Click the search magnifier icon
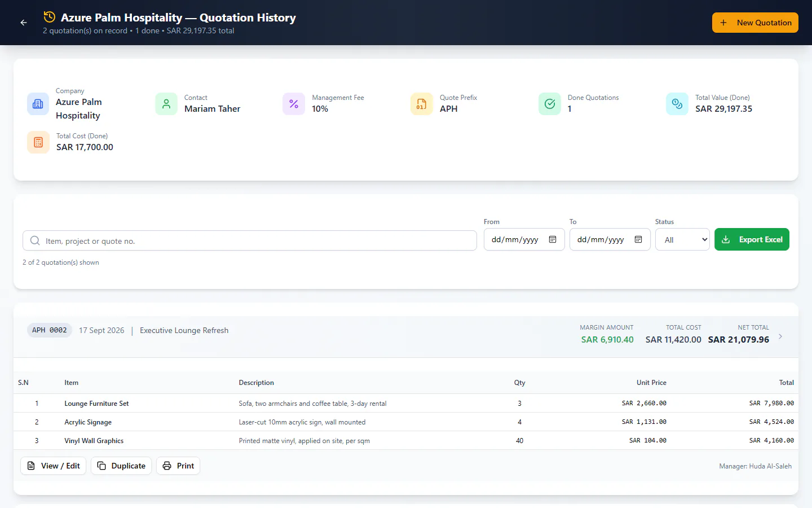The image size is (812, 508). (x=35, y=240)
